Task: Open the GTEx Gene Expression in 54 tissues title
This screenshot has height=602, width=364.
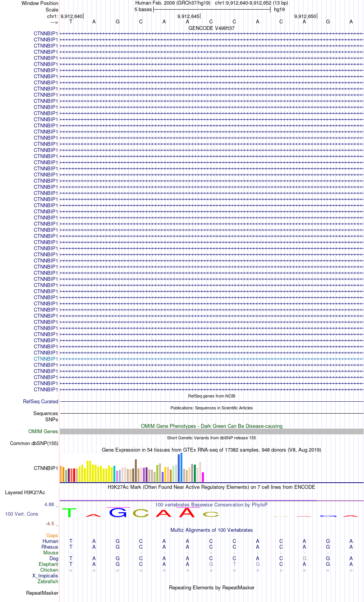Action: click(212, 450)
